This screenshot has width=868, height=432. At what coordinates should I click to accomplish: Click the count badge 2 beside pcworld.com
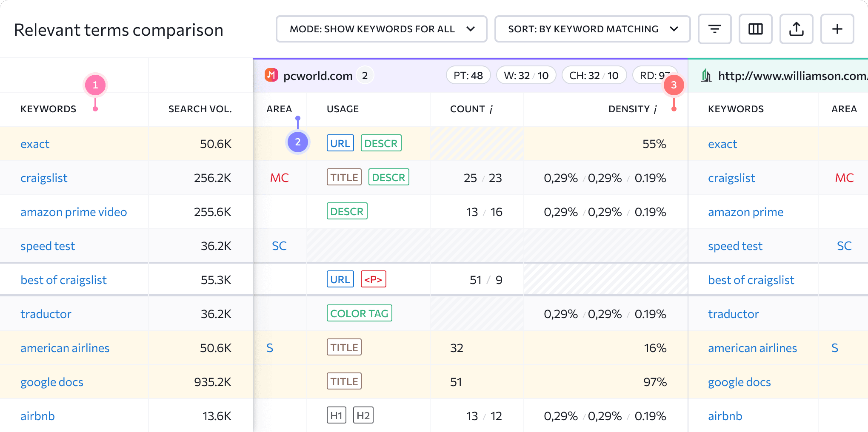(365, 75)
